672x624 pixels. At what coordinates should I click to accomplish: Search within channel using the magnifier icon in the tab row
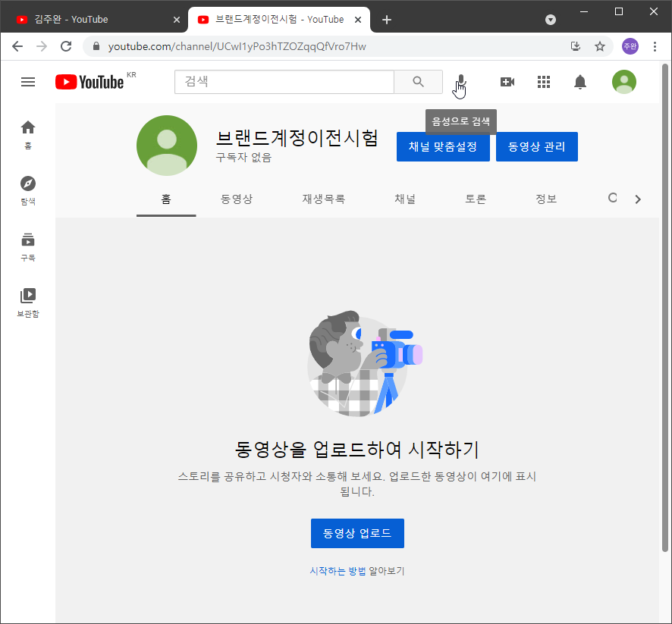pyautogui.click(x=613, y=198)
